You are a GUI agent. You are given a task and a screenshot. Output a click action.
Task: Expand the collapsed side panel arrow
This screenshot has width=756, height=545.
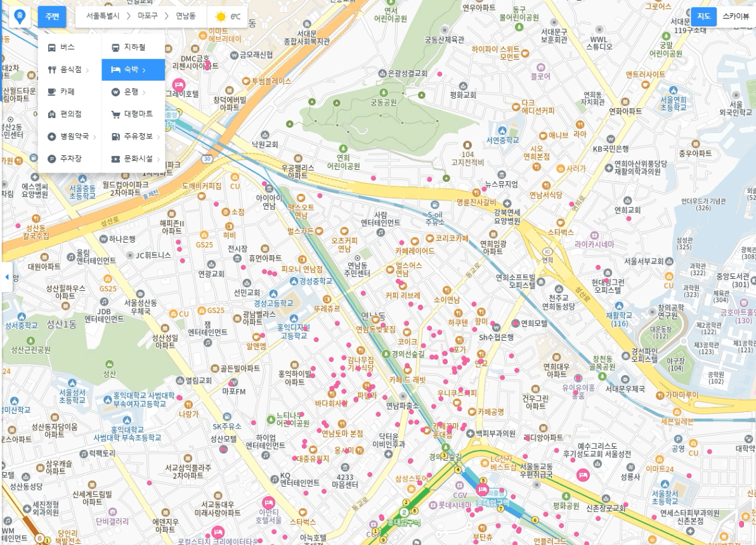coord(7,276)
